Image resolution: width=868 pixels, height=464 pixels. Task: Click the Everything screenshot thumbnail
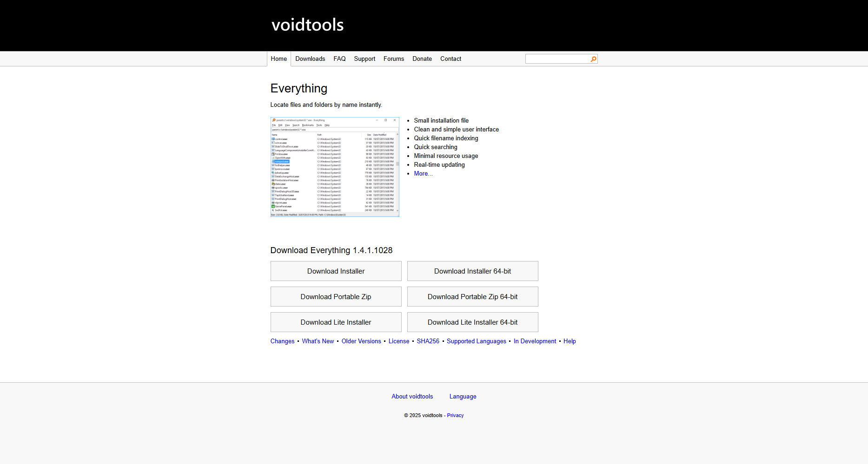coord(335,167)
